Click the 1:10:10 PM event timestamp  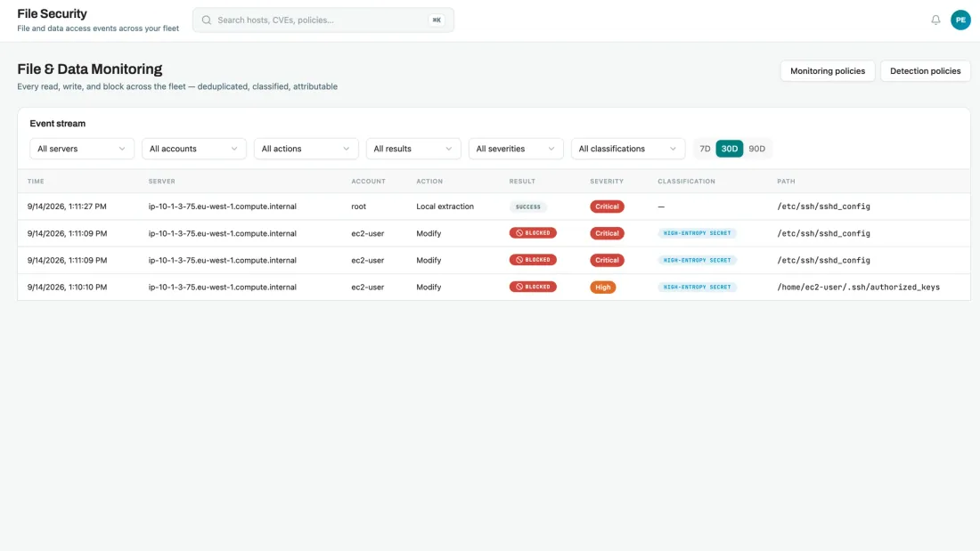pos(67,288)
